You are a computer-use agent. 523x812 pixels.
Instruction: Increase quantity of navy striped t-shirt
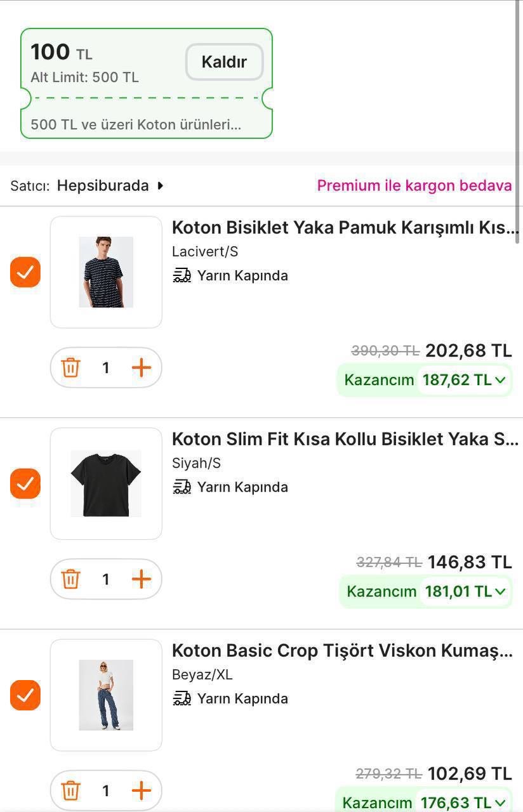coord(141,368)
